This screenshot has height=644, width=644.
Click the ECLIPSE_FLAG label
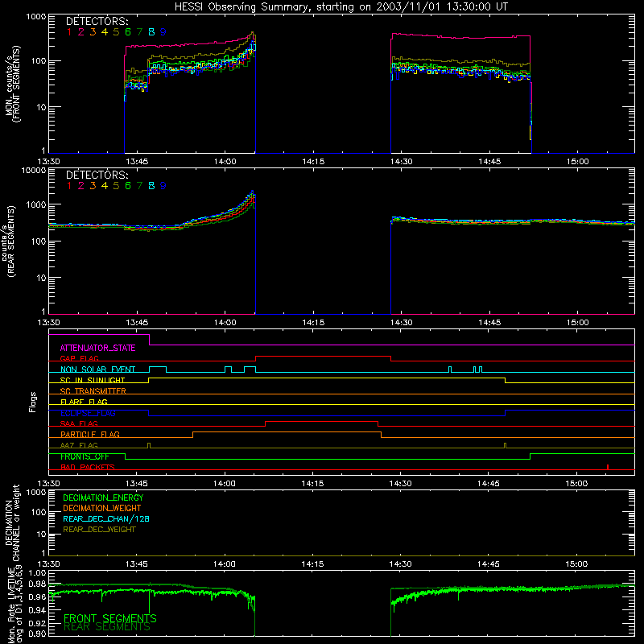click(88, 413)
